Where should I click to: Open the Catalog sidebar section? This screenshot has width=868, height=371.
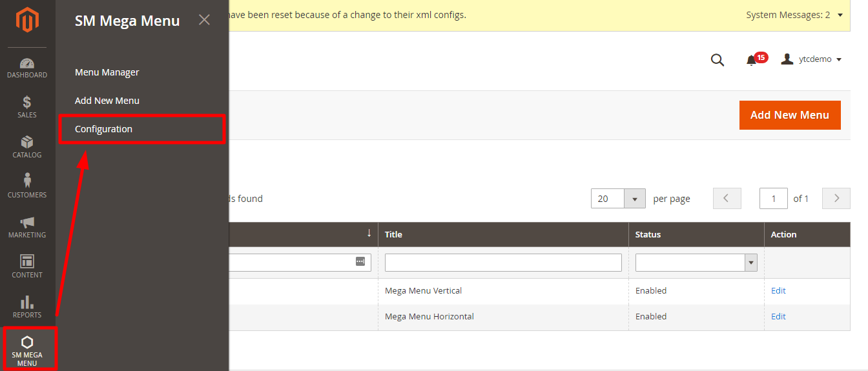(27, 148)
